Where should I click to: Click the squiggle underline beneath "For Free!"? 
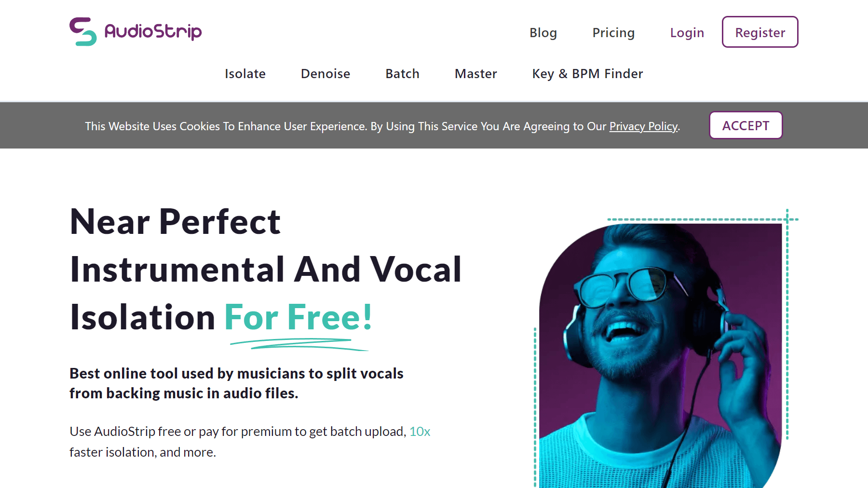(299, 344)
